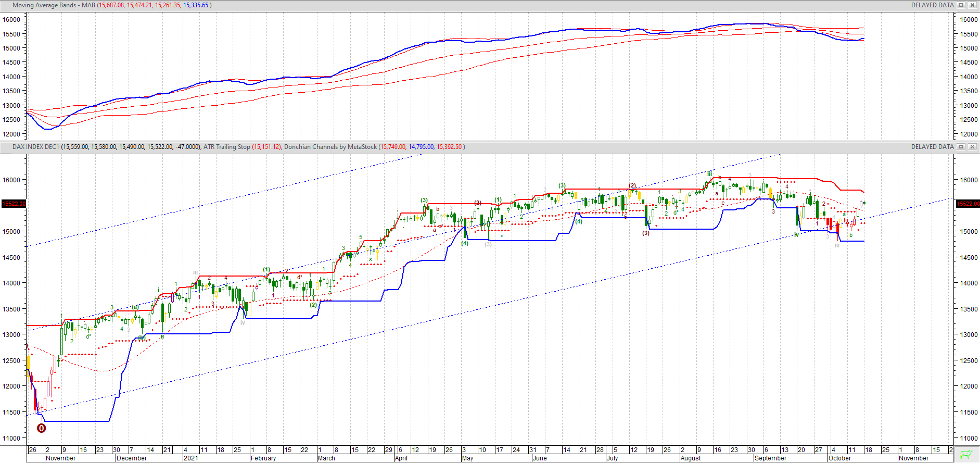
Task: Click the Moving Average Bands - MAB title
Action: click(x=54, y=5)
